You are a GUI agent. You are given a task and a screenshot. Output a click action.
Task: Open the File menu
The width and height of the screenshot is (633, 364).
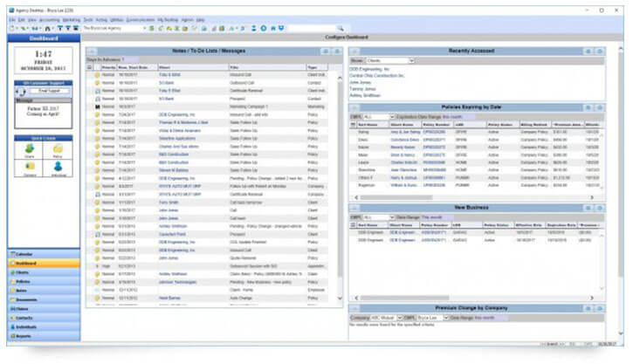[x=12, y=20]
